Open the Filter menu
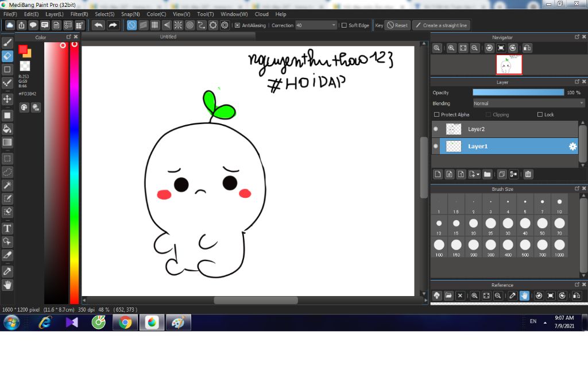This screenshot has width=588, height=380. [x=79, y=14]
